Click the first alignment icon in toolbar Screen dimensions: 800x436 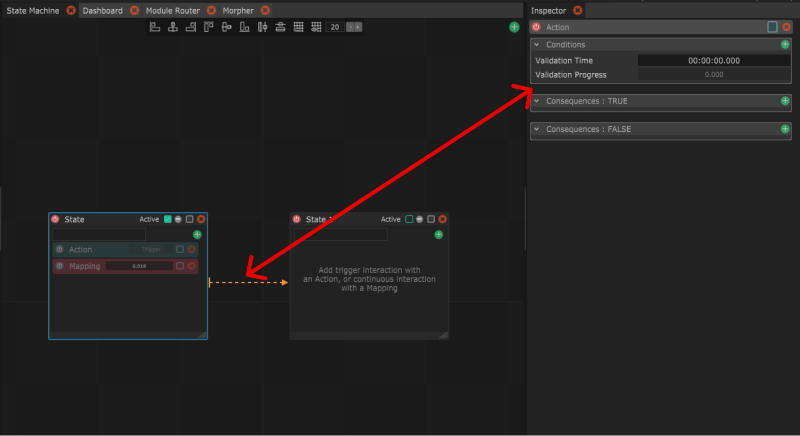154,27
